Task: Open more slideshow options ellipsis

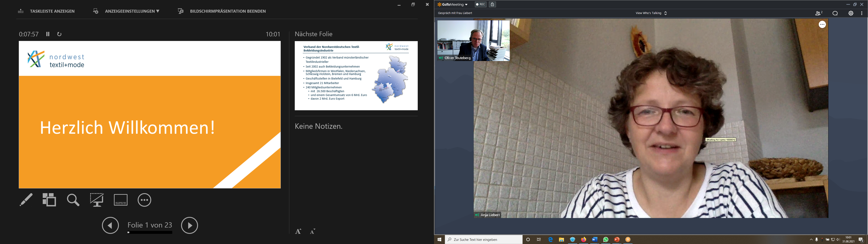Action: (x=145, y=200)
